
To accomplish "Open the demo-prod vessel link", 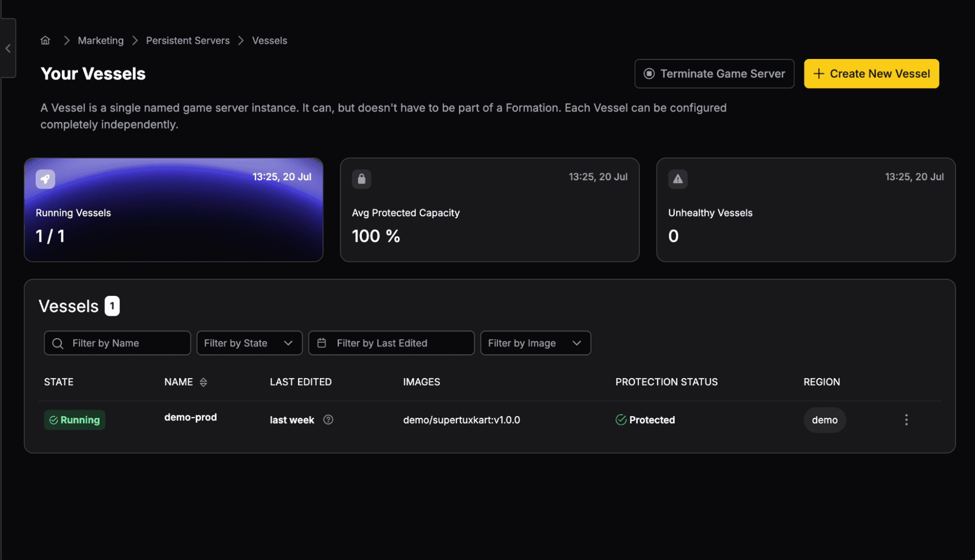I will point(190,417).
